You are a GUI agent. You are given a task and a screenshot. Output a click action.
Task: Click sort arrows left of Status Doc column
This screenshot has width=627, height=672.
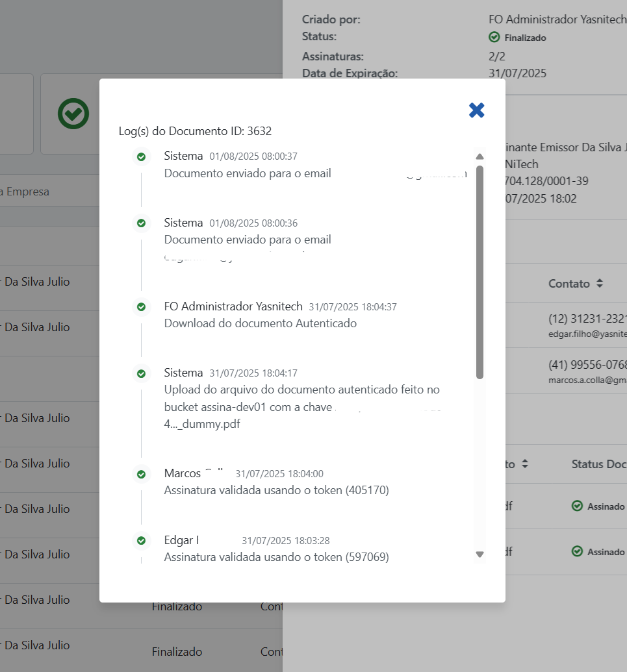(525, 464)
